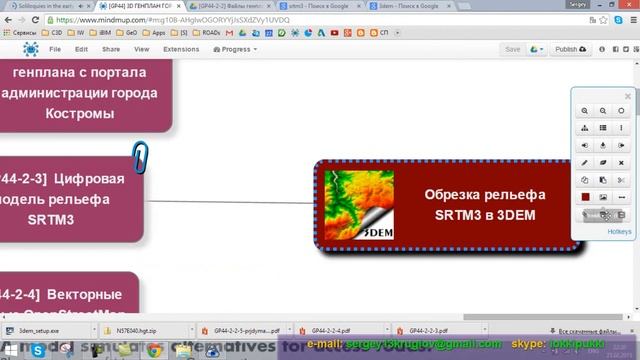Click the down-arrow add child icon
This screenshot has height=360, width=640.
[x=603, y=145]
